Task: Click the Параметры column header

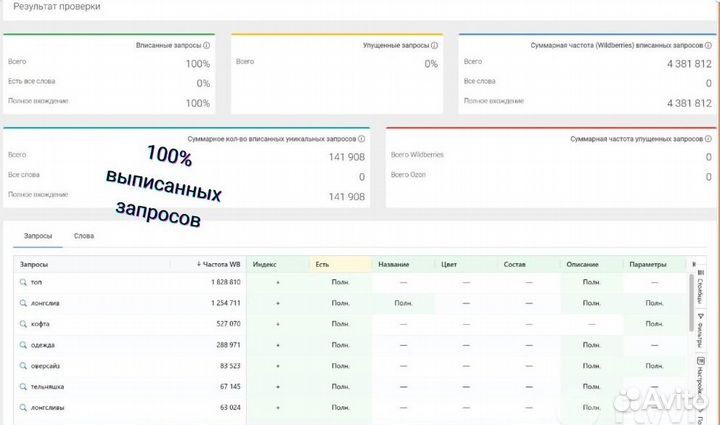Action: tap(647, 264)
